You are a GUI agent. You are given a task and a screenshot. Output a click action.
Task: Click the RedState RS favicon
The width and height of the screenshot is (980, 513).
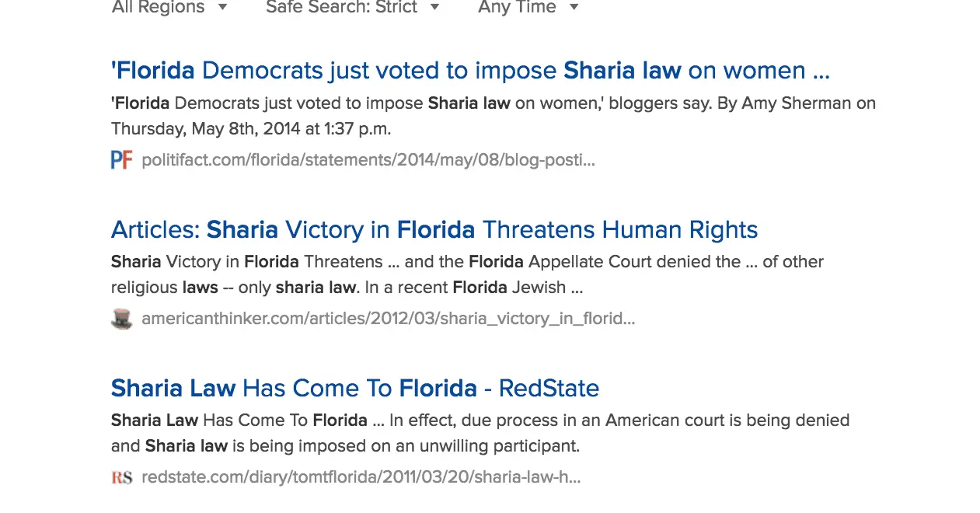click(121, 477)
